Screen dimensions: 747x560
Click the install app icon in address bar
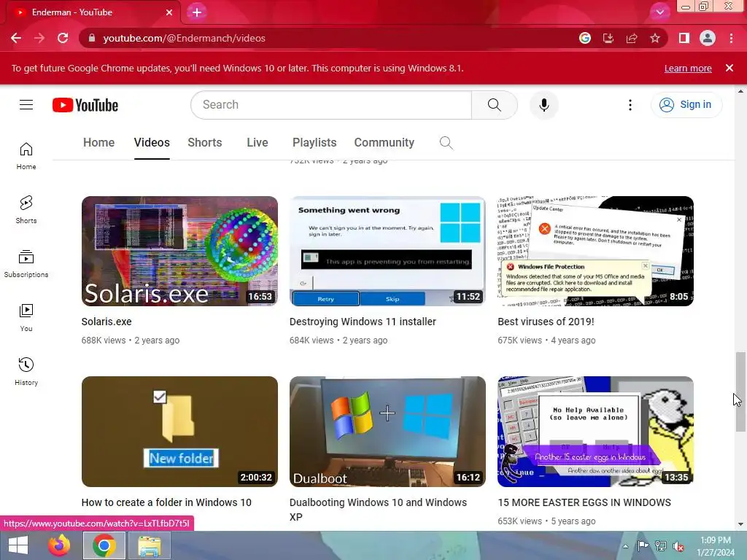pyautogui.click(x=608, y=38)
